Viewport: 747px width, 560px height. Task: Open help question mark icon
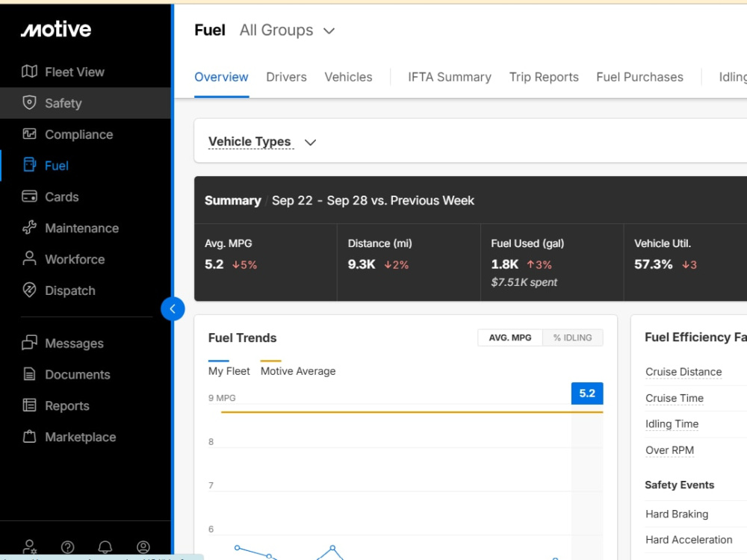click(68, 547)
